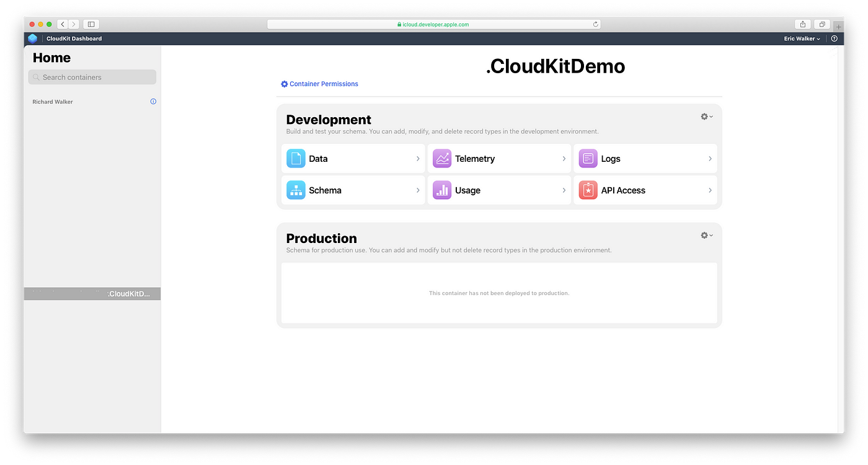The height and width of the screenshot is (465, 868).
Task: Click the CloudKit Dashboard title
Action: [74, 38]
